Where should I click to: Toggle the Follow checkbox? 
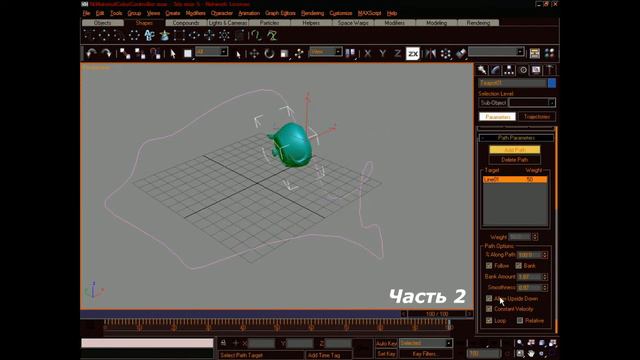(489, 266)
